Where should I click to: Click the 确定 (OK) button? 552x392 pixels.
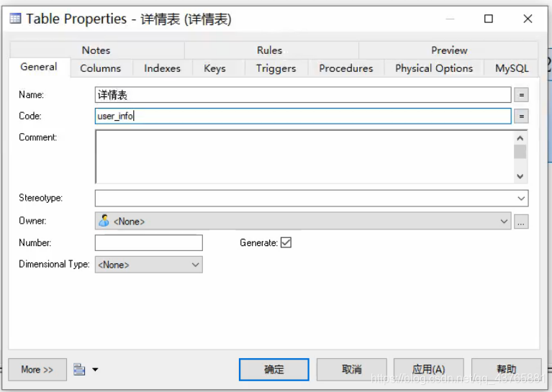pyautogui.click(x=274, y=370)
